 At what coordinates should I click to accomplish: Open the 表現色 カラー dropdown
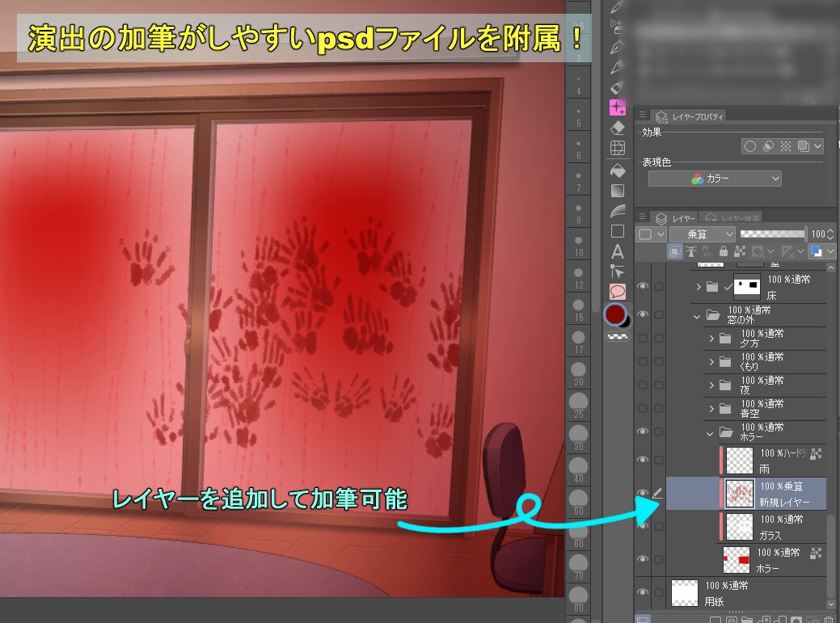(715, 179)
